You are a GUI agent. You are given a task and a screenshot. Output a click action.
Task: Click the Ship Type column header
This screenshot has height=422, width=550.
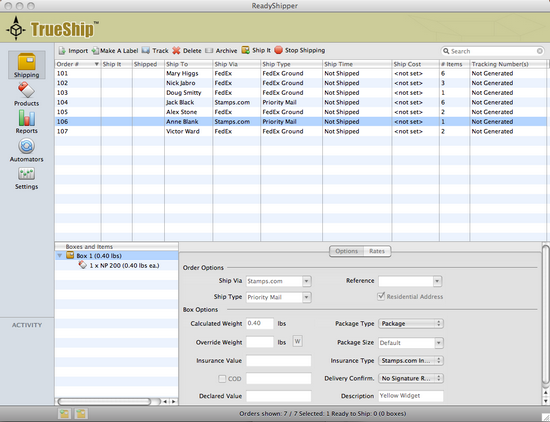point(291,64)
